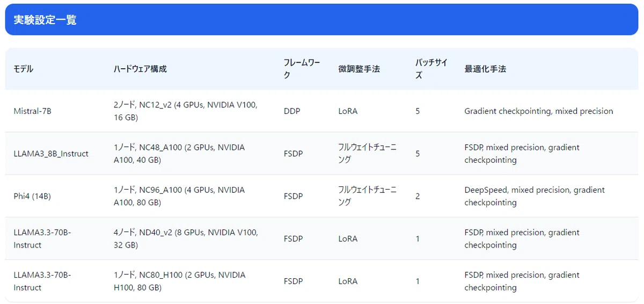
Task: Select the 'Gradient checkpointing, mixed precision' cell
Action: point(538,111)
